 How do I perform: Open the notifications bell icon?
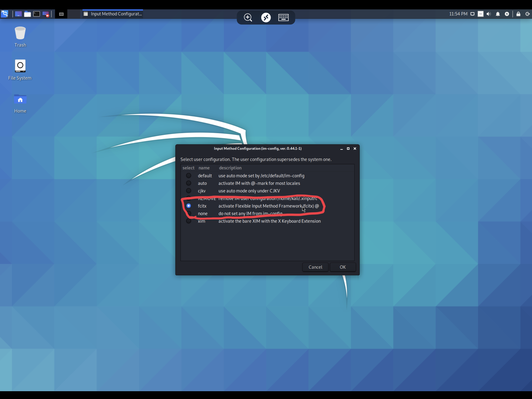(498, 14)
